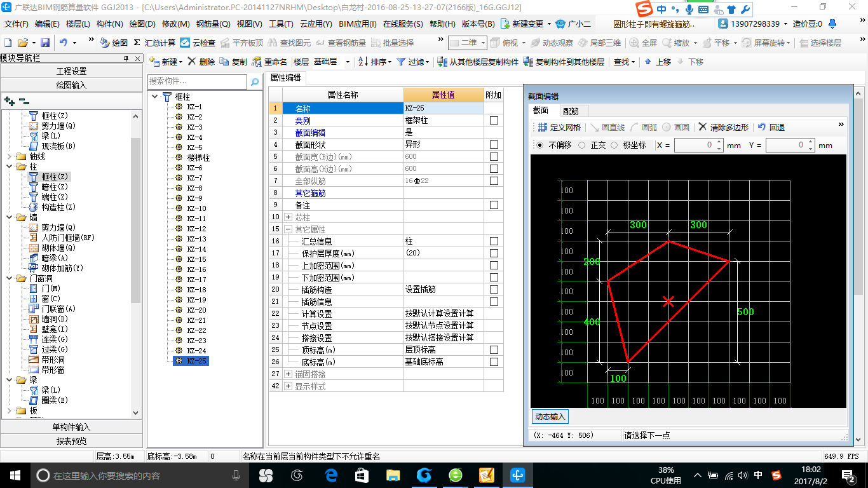Open the 钢筋量(Q) menu

click(x=213, y=24)
